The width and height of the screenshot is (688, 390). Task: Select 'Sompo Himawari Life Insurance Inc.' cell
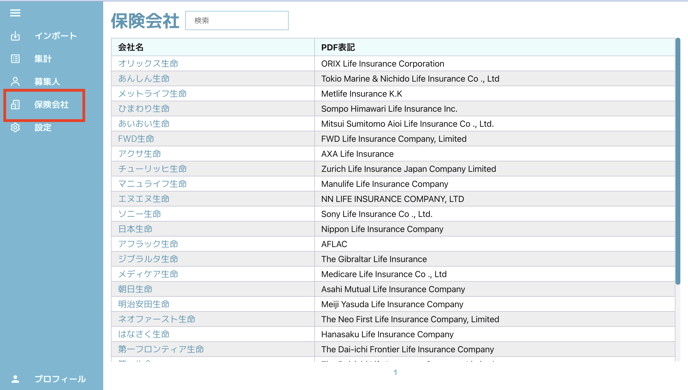coord(494,109)
